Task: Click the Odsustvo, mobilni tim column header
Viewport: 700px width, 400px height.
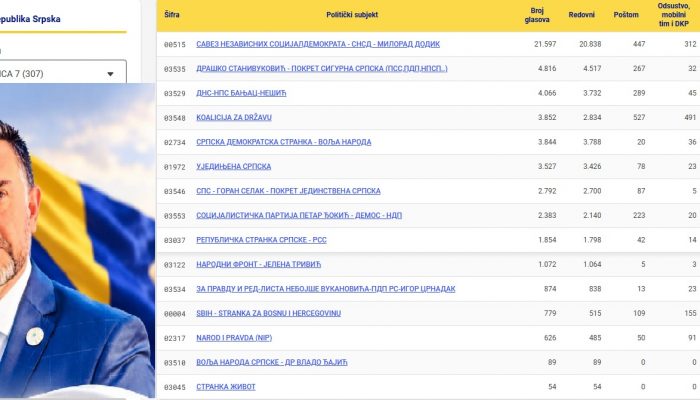Action: point(674,15)
